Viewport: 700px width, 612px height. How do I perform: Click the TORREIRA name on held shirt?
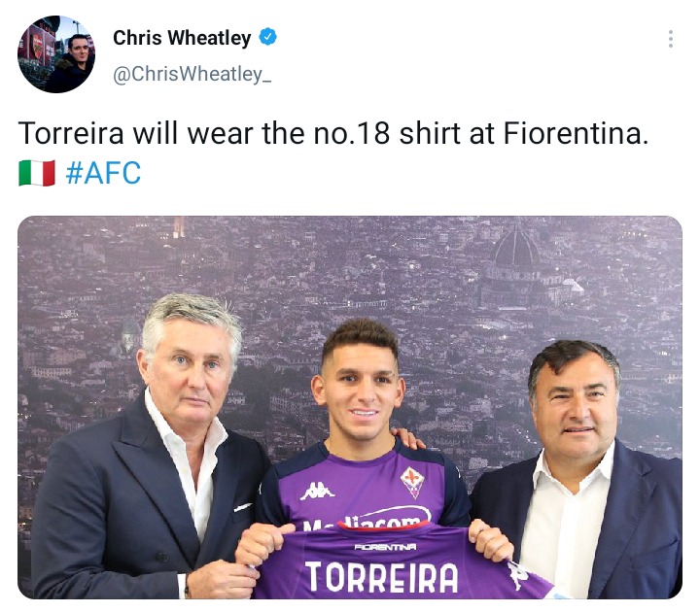point(381,577)
